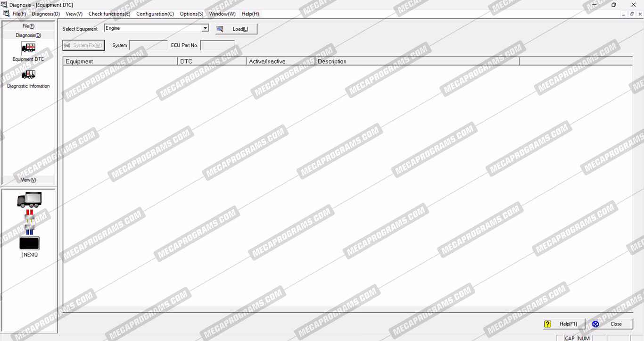Click the connector plug icon above NEXIQ

pyautogui.click(x=29, y=222)
